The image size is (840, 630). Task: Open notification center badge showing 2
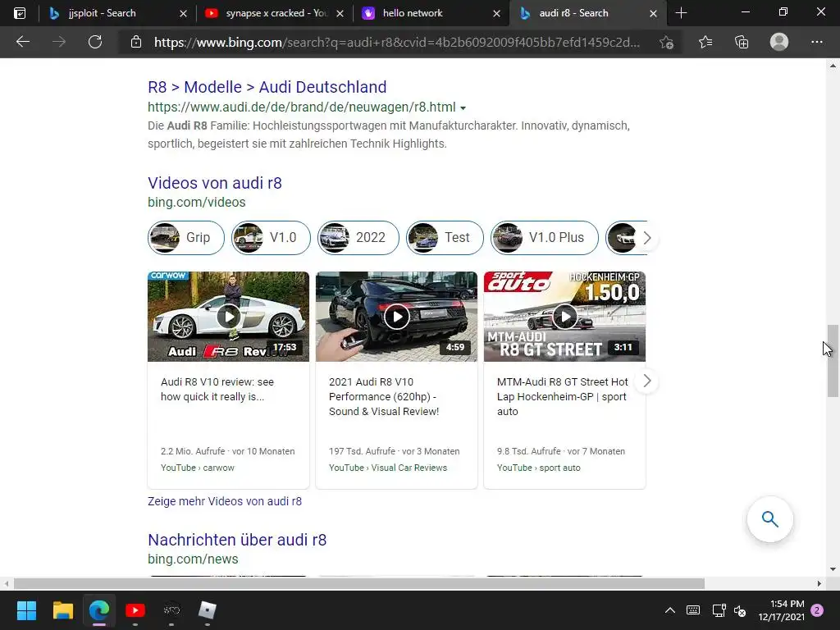click(817, 610)
